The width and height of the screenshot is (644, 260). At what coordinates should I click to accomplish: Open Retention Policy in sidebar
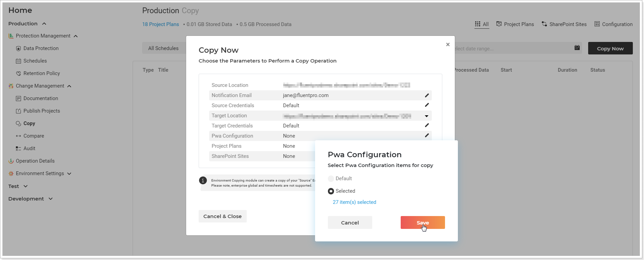[42, 73]
